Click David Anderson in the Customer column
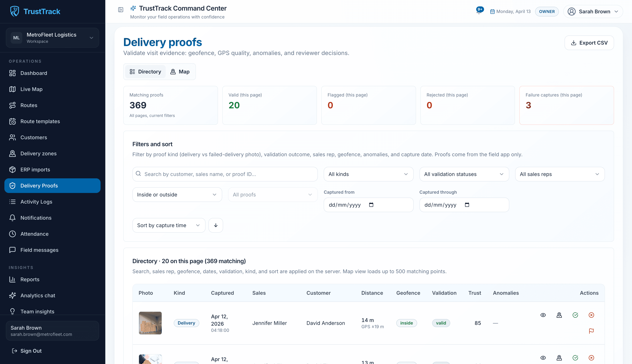 [326, 323]
